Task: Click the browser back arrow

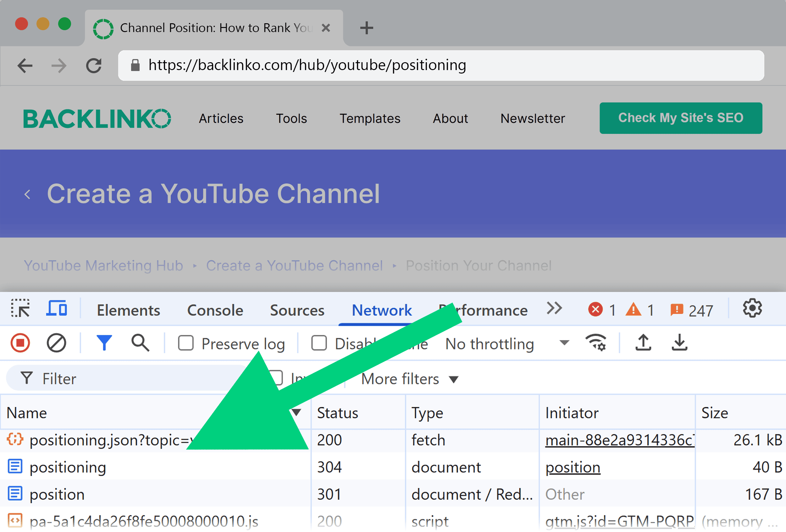Action: tap(25, 66)
